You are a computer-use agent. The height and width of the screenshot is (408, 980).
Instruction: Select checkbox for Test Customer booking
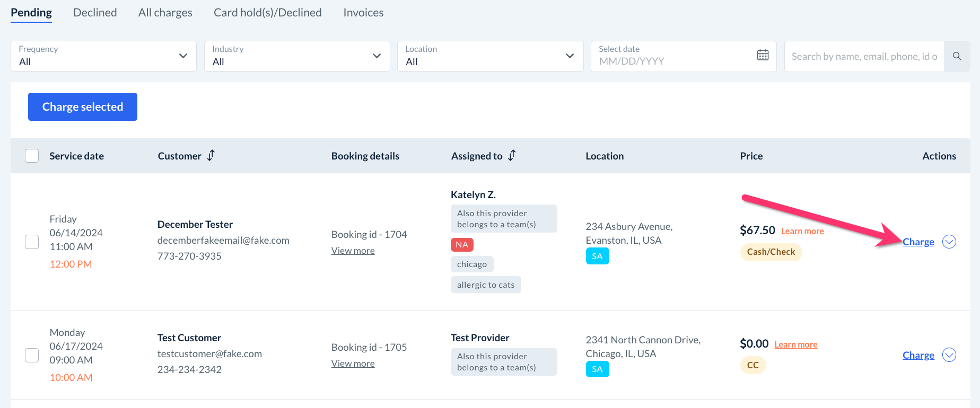[x=32, y=355]
